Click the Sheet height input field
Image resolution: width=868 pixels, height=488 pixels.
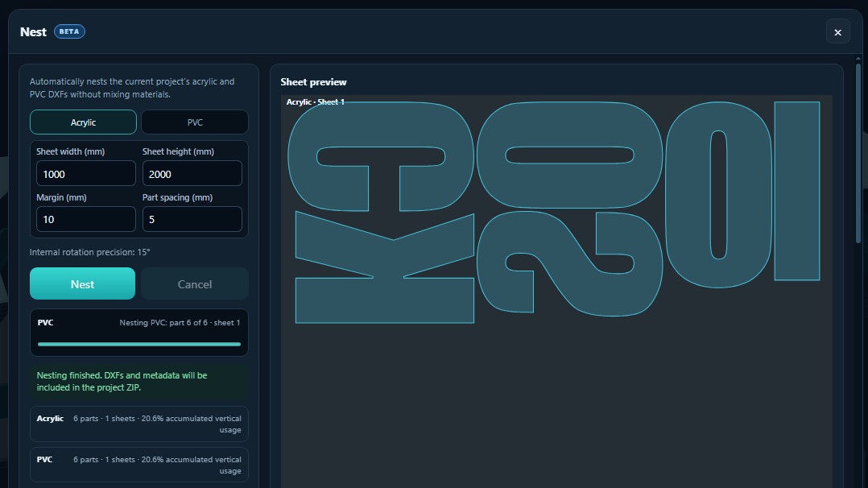pos(192,174)
